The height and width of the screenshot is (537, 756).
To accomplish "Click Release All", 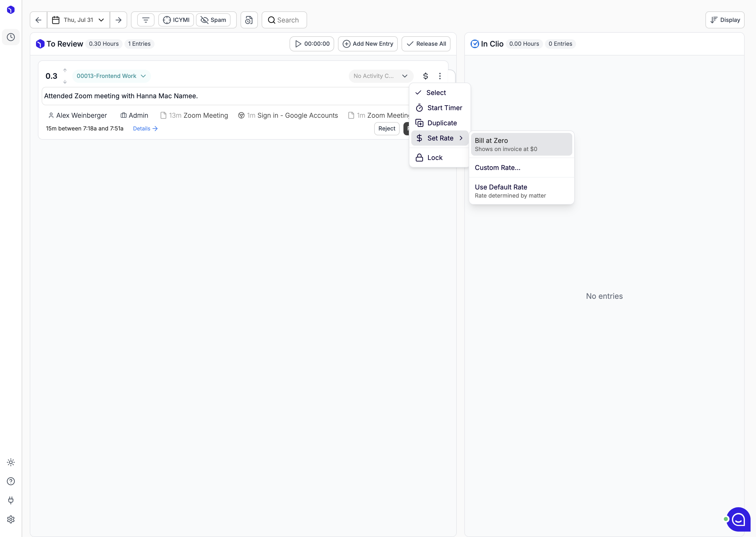I will pos(426,44).
